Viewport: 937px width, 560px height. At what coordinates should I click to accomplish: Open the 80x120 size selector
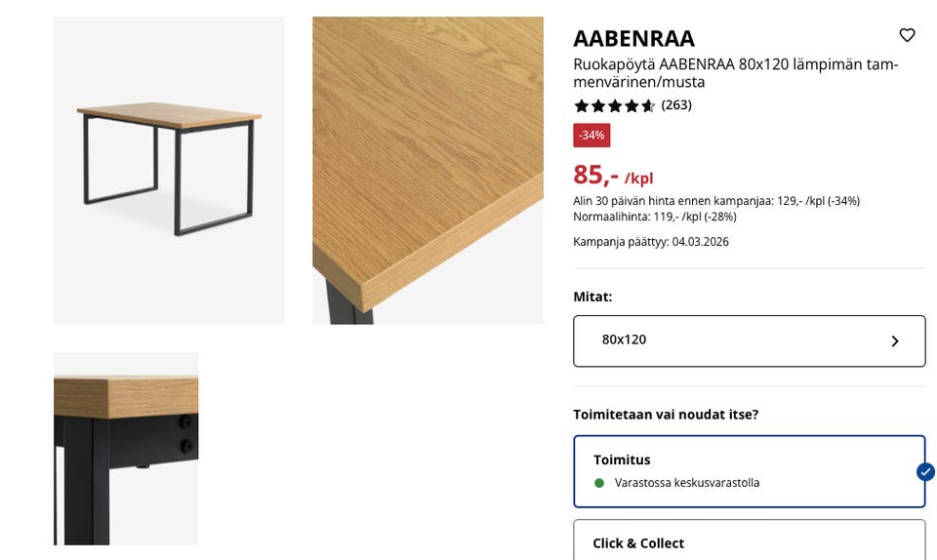(749, 340)
